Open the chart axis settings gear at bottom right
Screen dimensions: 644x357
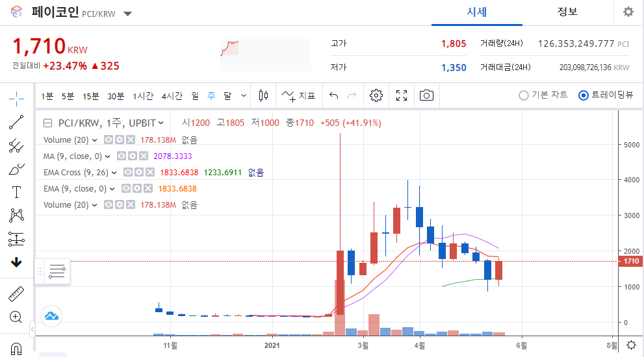pyautogui.click(x=631, y=345)
